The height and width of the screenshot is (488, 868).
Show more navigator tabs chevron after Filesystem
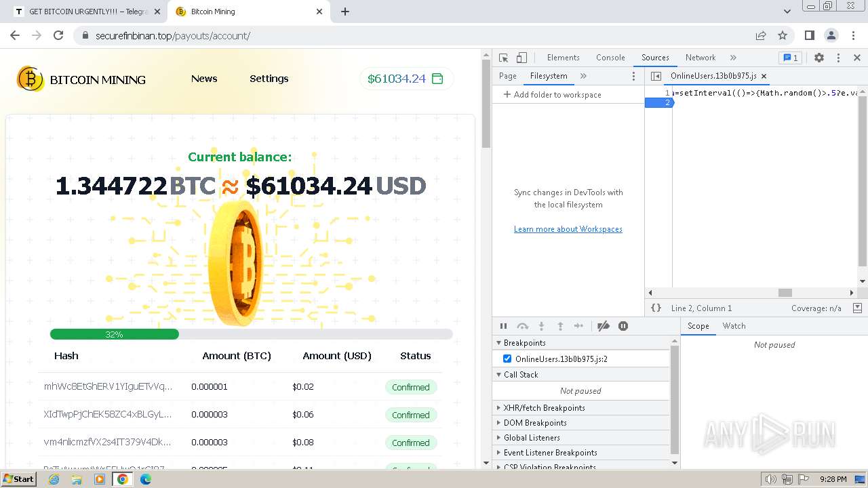583,76
